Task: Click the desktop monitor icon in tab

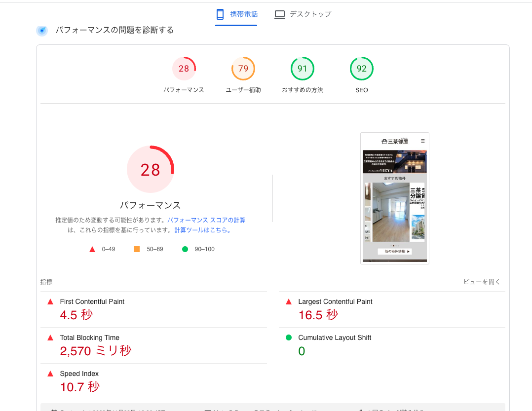Action: point(280,14)
